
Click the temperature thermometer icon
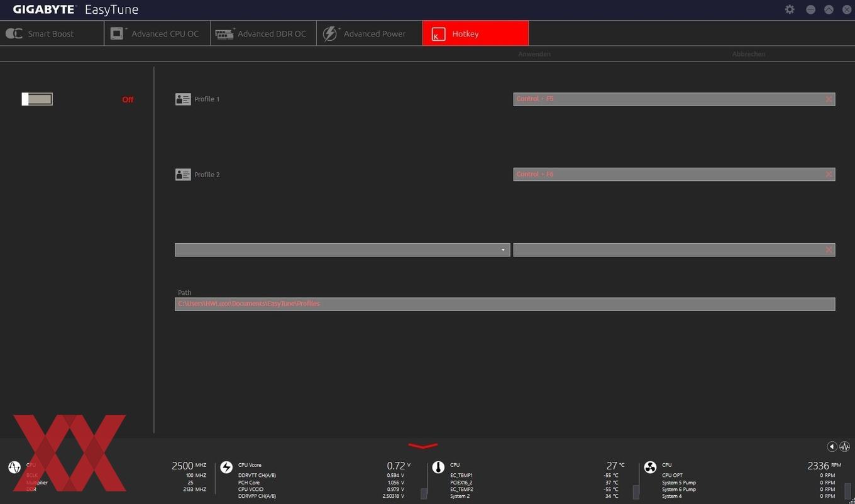point(438,467)
